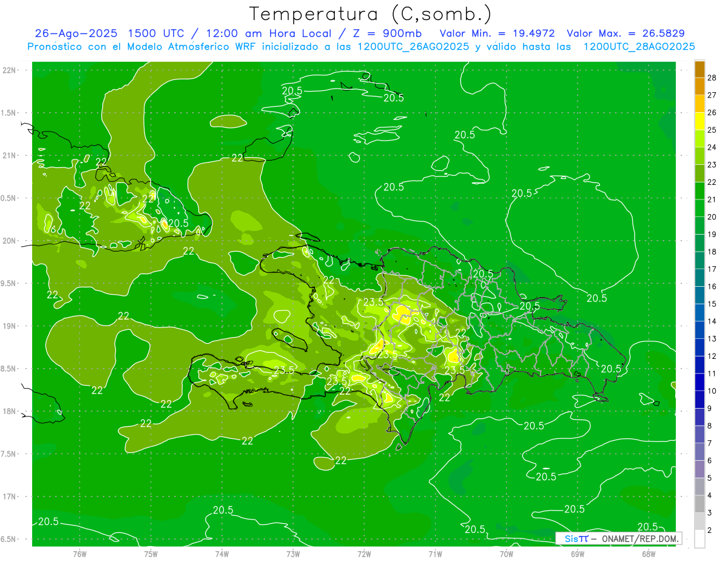Pick the white swatch below 2
Screen dimensions: 728x562
699,539
